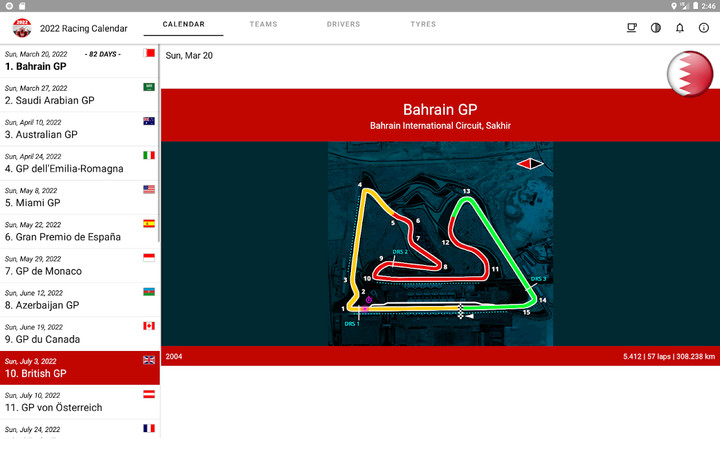Open the coffee cup donate icon
Screen dimensions: 720x450
pos(632,28)
